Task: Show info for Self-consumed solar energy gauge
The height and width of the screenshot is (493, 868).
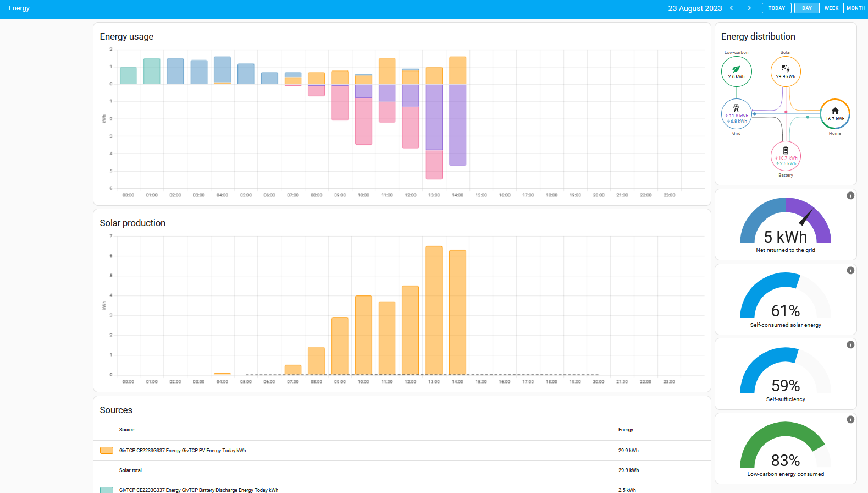Action: coord(850,270)
